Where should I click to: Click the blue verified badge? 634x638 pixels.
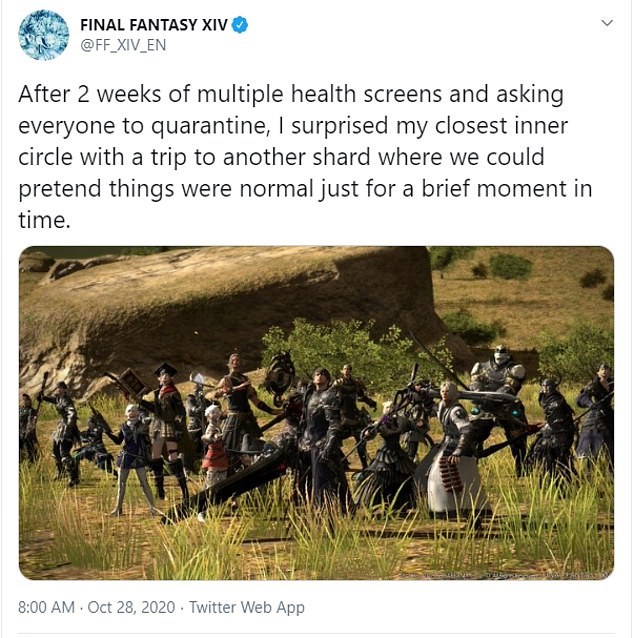pyautogui.click(x=240, y=25)
